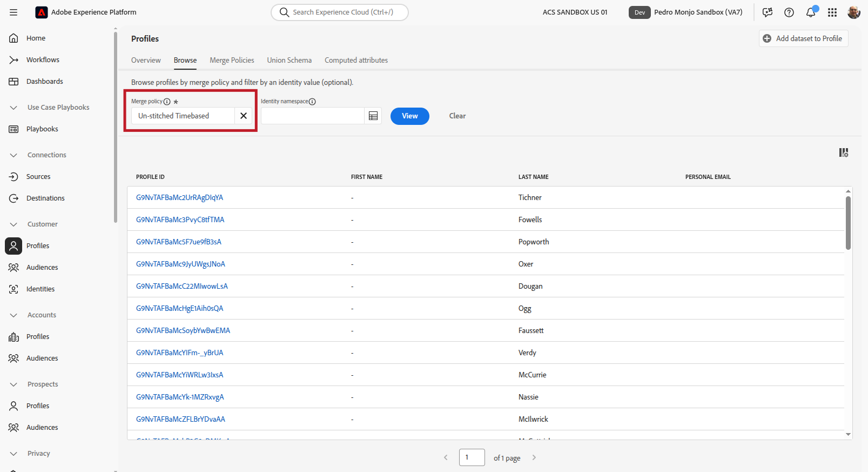Collapse the Customer section in sidebar

pos(14,224)
